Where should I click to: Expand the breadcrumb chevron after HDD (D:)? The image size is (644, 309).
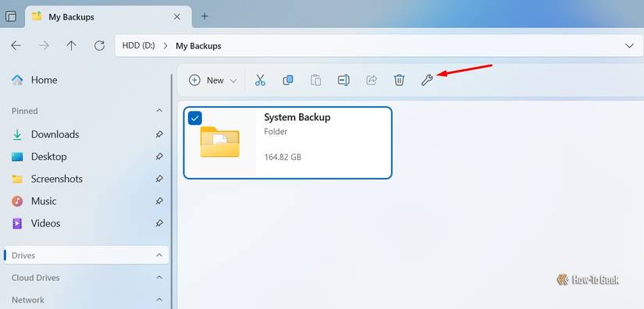tap(165, 46)
